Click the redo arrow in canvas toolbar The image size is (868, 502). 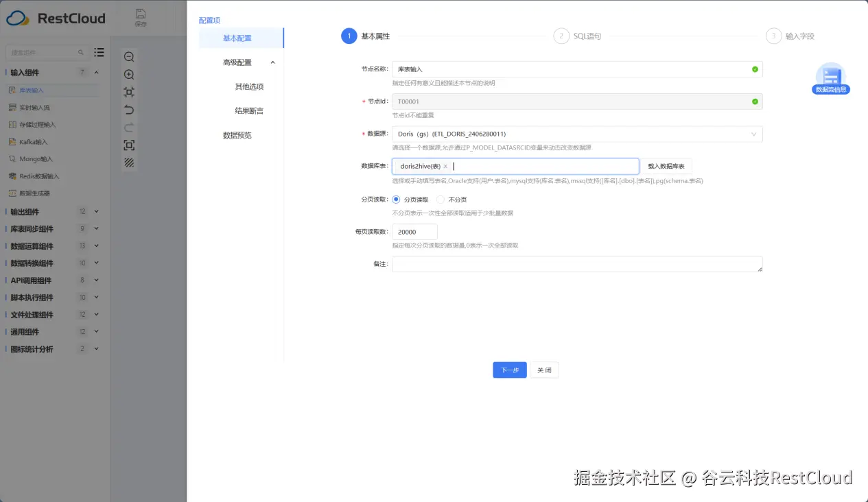tap(129, 128)
